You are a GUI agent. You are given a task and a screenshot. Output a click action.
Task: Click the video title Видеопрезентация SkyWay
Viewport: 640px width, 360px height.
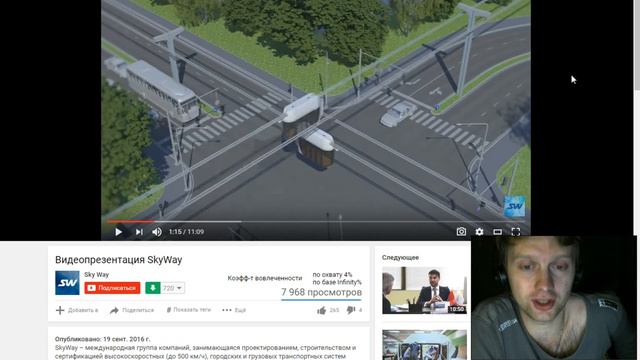(x=118, y=260)
